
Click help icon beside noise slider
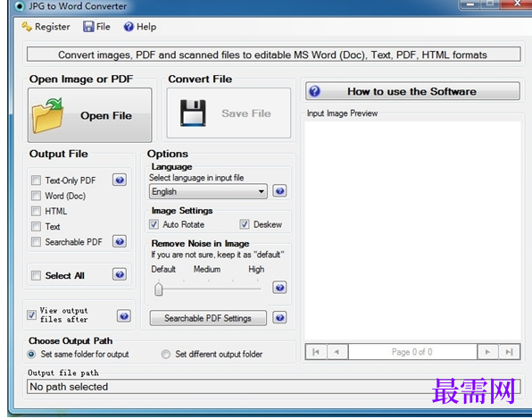279,288
